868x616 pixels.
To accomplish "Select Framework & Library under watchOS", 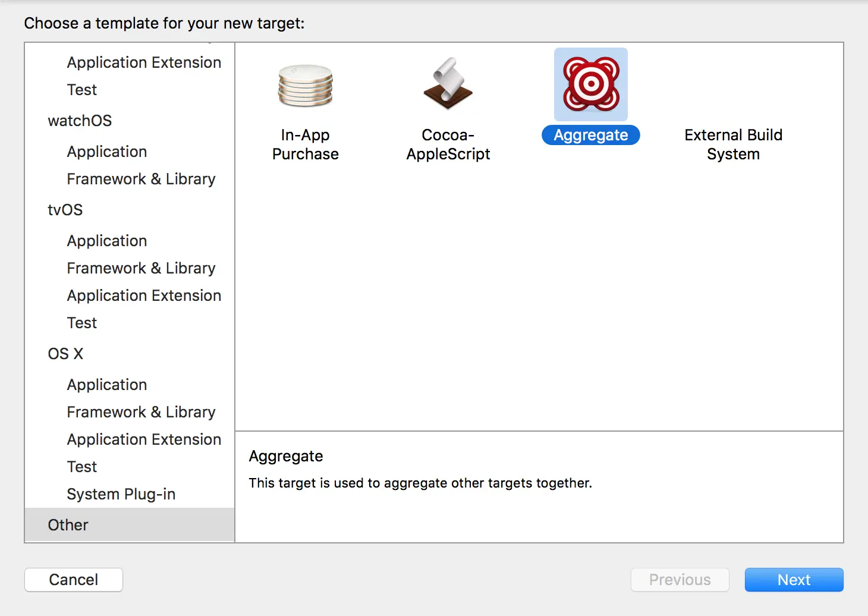I will point(141,179).
